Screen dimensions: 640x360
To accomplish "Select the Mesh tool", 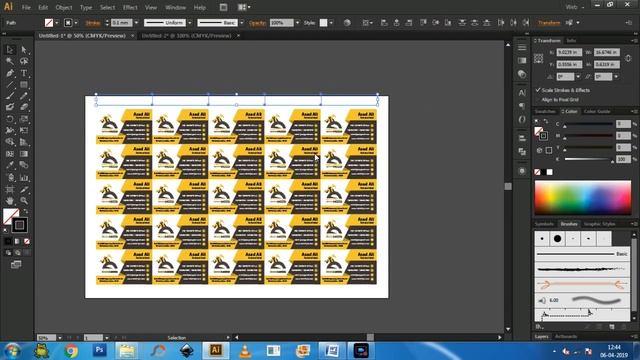I will click(10, 154).
